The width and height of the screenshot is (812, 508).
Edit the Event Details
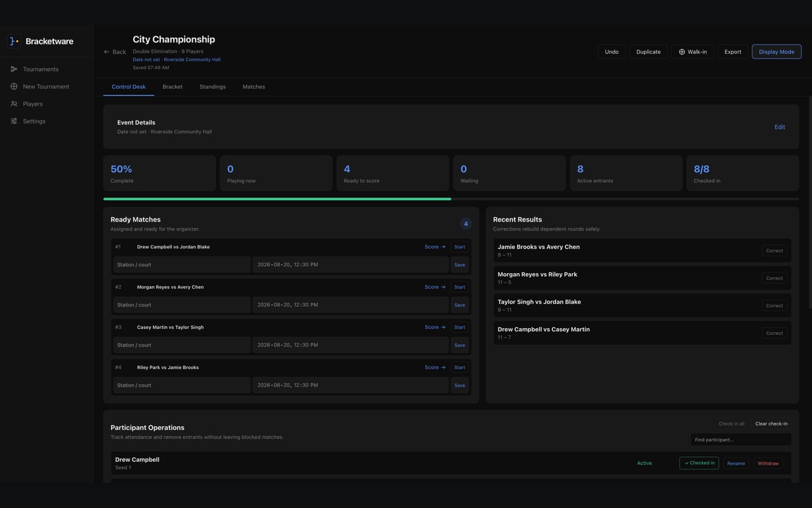click(x=780, y=127)
